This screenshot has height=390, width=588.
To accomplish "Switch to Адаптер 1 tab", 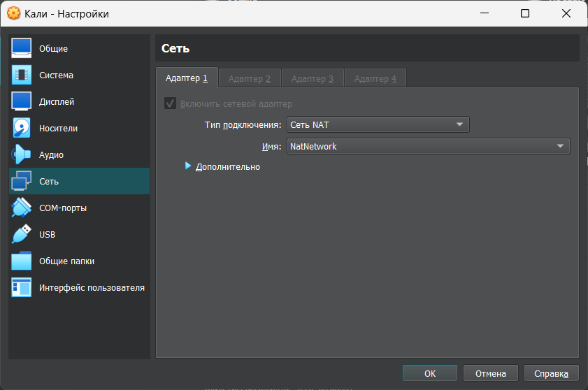I will [x=187, y=78].
